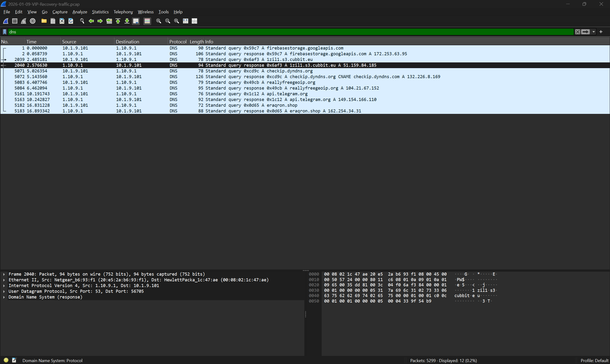Open a capture file folder icon

(x=44, y=21)
